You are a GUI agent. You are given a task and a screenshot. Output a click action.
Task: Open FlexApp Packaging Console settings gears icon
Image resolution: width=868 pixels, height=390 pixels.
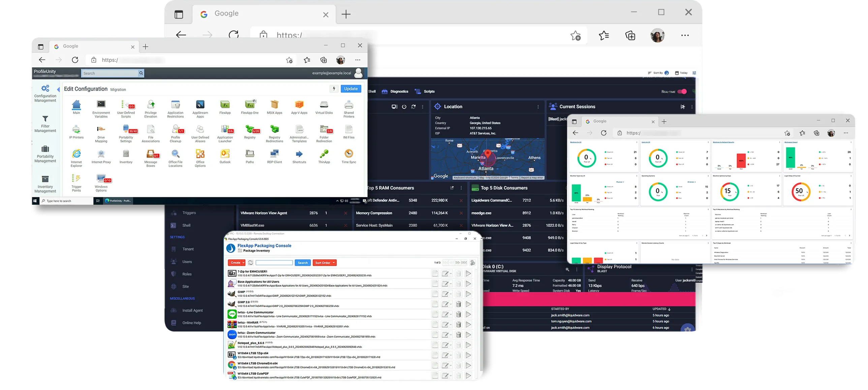pyautogui.click(x=472, y=263)
